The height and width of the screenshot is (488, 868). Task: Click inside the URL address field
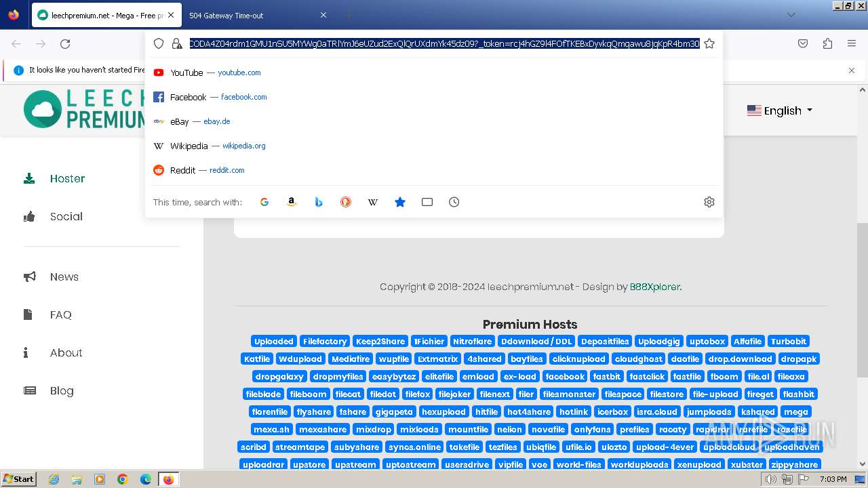(444, 43)
